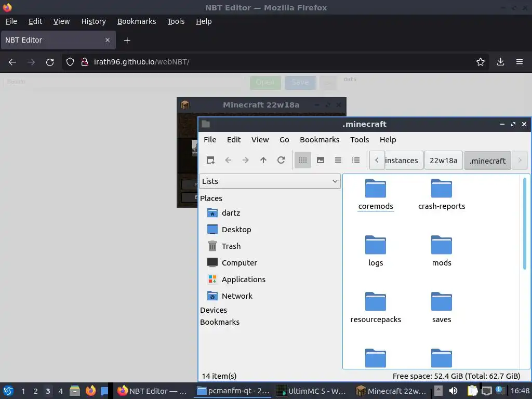Select the .minecraft path button

[x=487, y=160]
